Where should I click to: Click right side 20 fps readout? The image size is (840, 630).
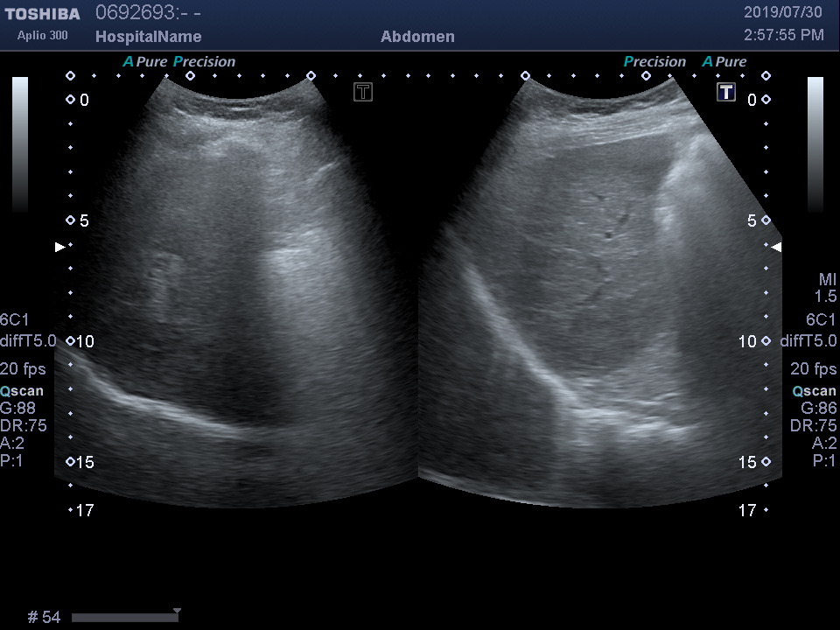(813, 368)
